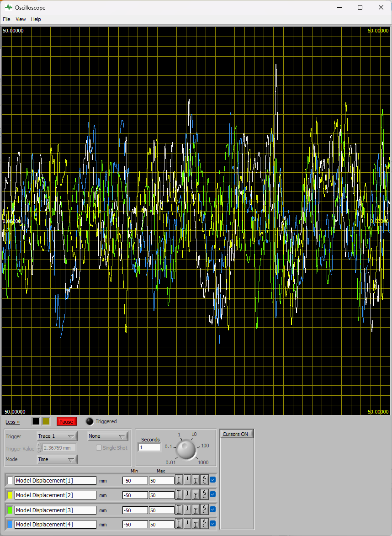Click the yellow 50.00000 top-right axis label
392x536 pixels.
click(378, 31)
